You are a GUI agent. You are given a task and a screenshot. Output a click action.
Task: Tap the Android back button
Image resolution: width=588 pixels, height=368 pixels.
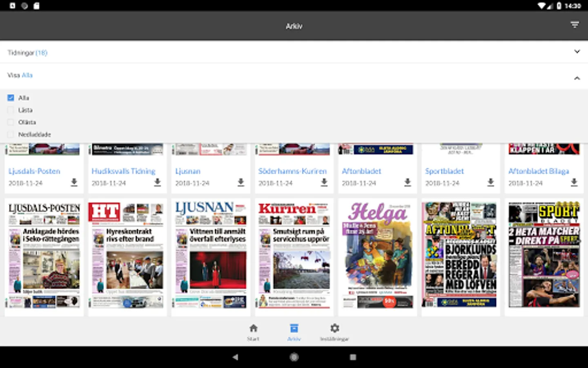click(235, 357)
